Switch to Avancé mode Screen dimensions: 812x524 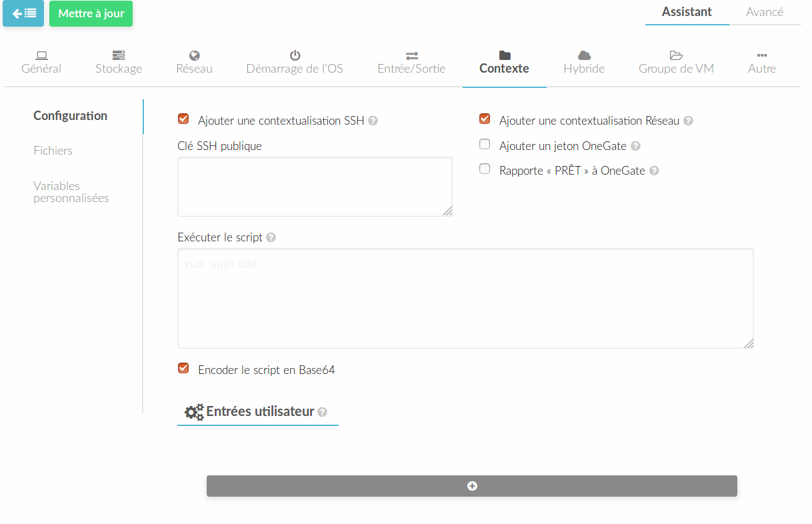point(764,12)
